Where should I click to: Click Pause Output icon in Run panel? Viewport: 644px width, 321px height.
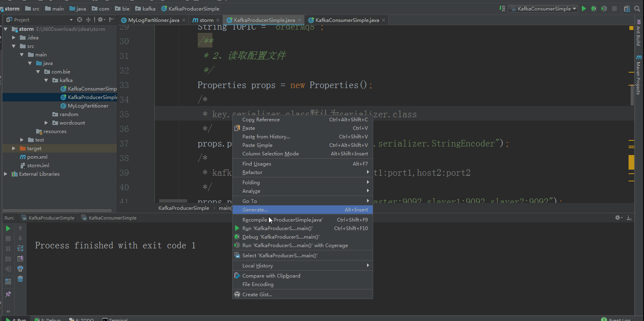pyautogui.click(x=8, y=249)
